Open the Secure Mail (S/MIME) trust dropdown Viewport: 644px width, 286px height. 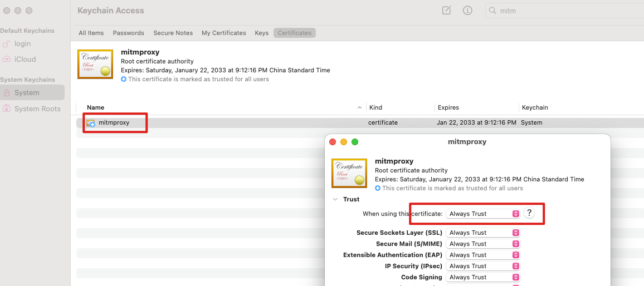tap(483, 244)
